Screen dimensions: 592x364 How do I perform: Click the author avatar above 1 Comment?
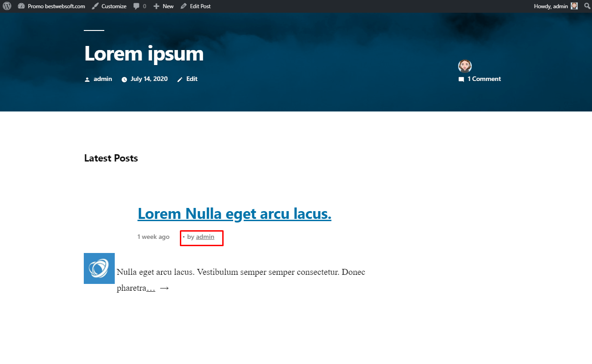(465, 66)
